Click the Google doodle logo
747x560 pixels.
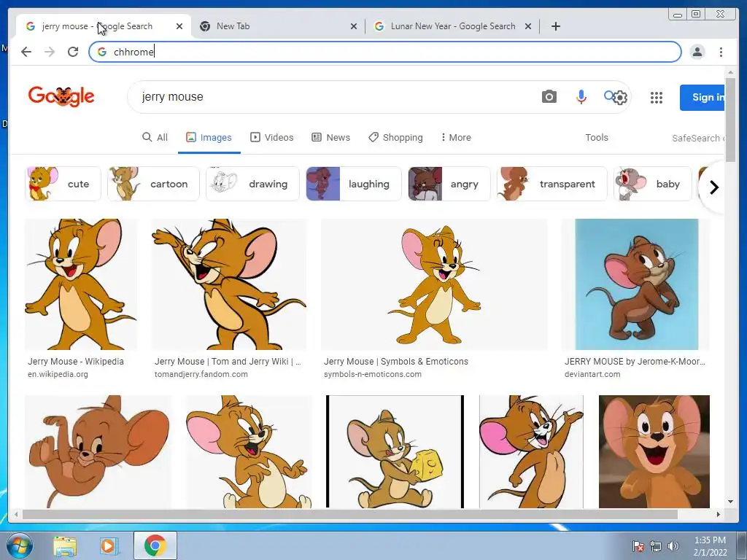click(61, 97)
